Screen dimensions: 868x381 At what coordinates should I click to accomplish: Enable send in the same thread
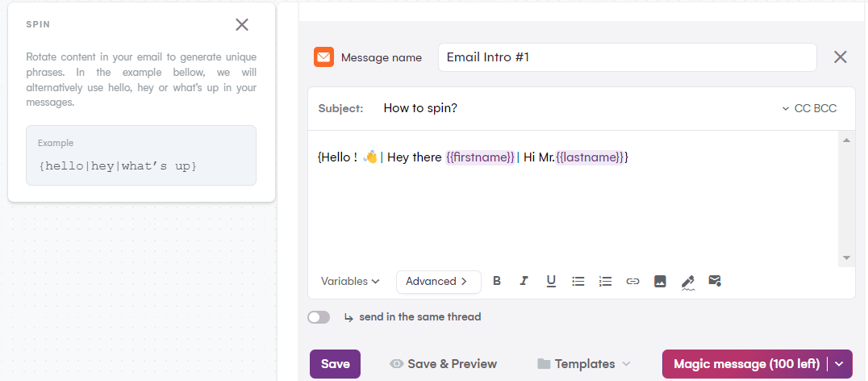[x=319, y=317]
